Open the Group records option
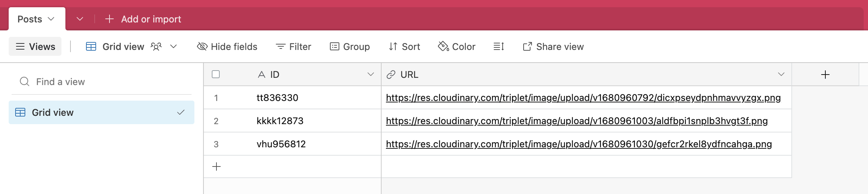Screen dimensions: 868x194 (x=350, y=47)
